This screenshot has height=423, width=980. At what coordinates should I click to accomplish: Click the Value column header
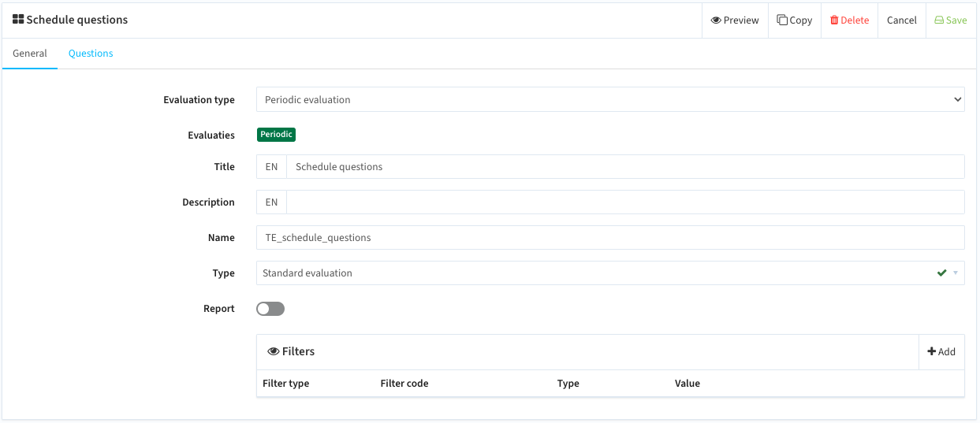(687, 384)
